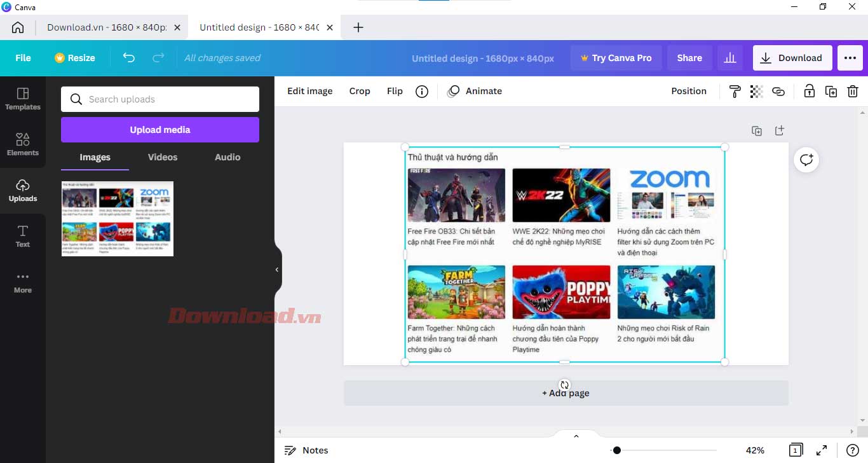868x463 pixels.
Task: Delete the selected image with trash icon
Action: pyautogui.click(x=853, y=92)
